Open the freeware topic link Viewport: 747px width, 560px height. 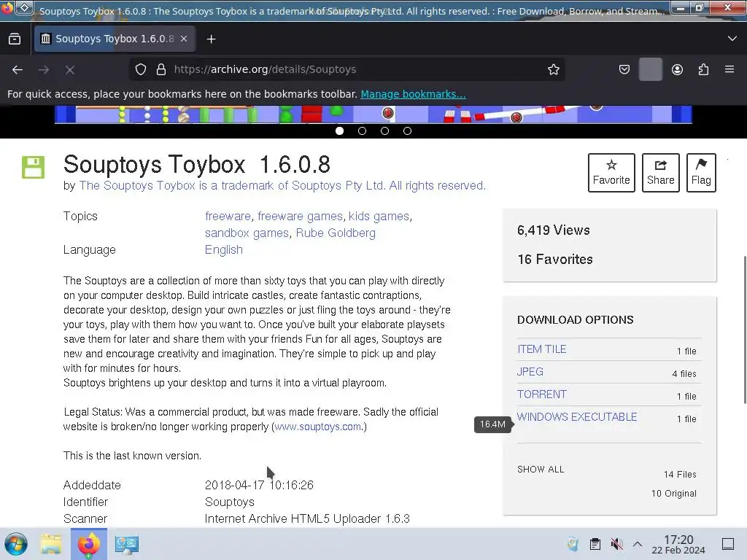pos(228,216)
